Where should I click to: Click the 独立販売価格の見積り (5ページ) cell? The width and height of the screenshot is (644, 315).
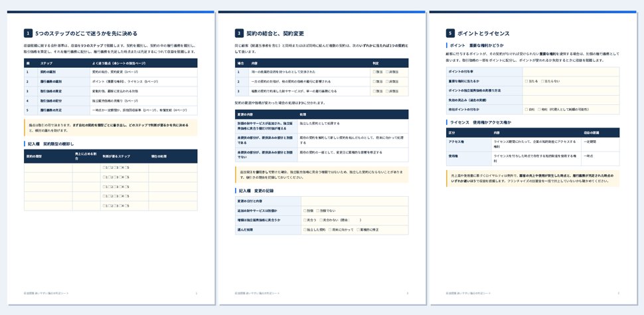[143, 101]
